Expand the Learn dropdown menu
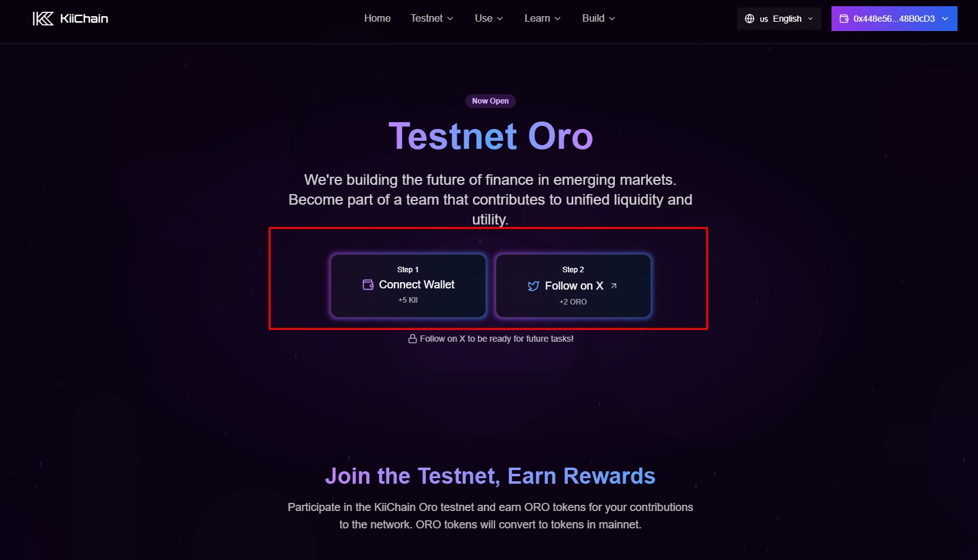978x560 pixels. pyautogui.click(x=542, y=19)
